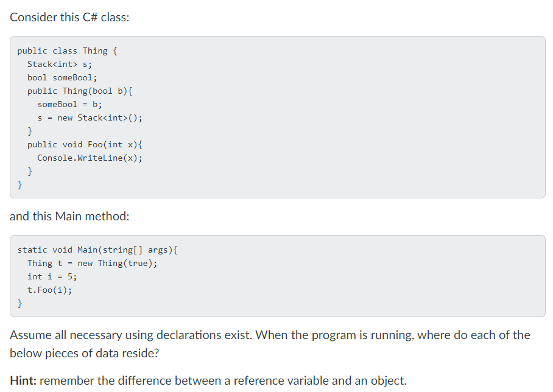Click the closing brace of the Main method
The image size is (553, 392).
(19, 303)
